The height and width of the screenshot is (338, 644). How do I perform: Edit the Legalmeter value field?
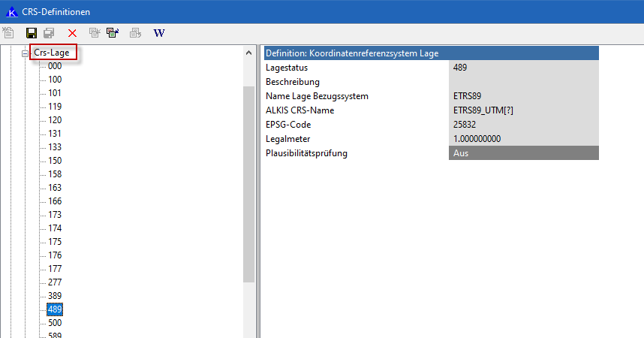tap(523, 139)
